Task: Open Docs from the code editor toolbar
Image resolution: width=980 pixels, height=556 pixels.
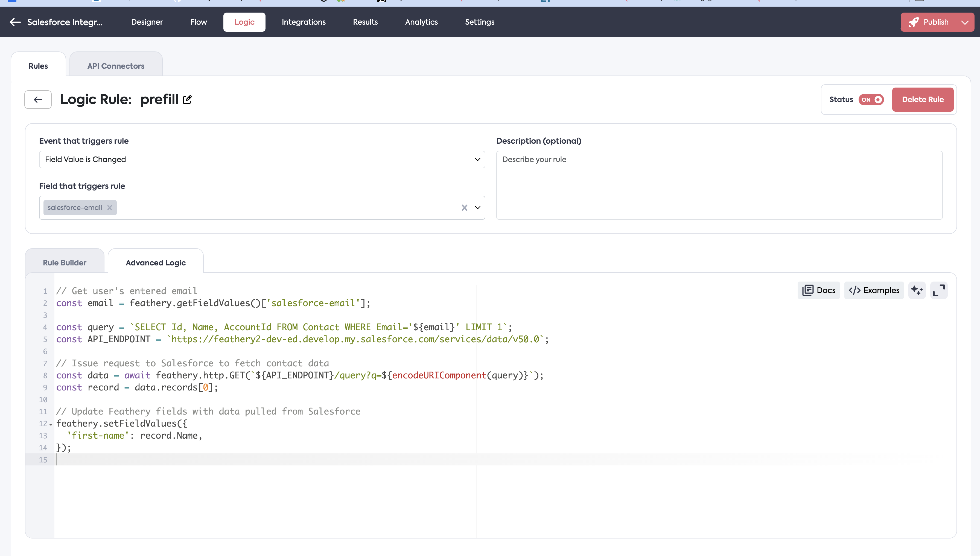Action: point(819,290)
